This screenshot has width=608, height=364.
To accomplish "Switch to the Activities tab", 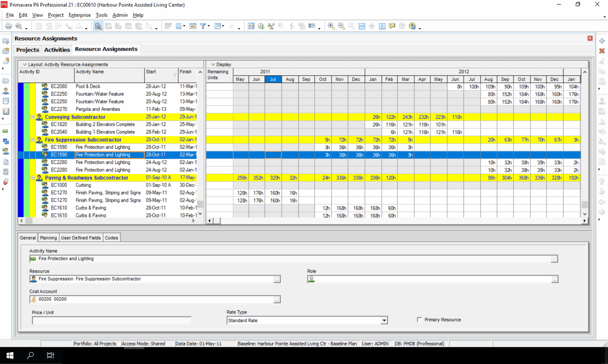I will click(57, 50).
